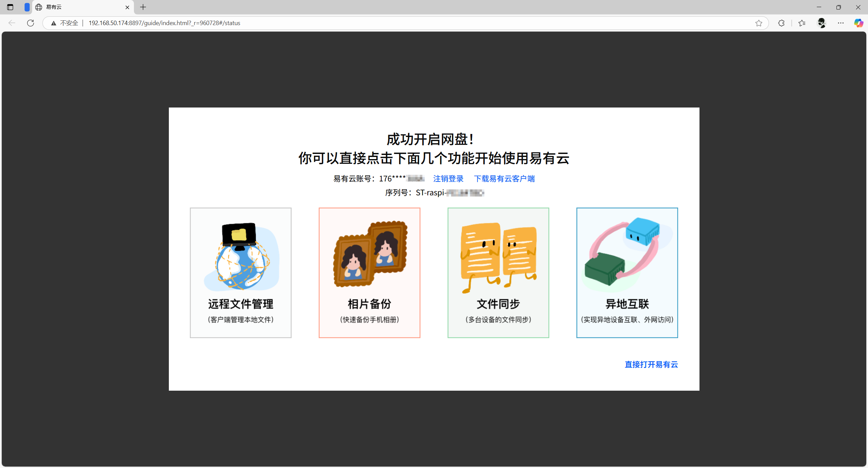The height and width of the screenshot is (468, 868).
Task: Click 直接打开易有云 link
Action: coord(651,365)
